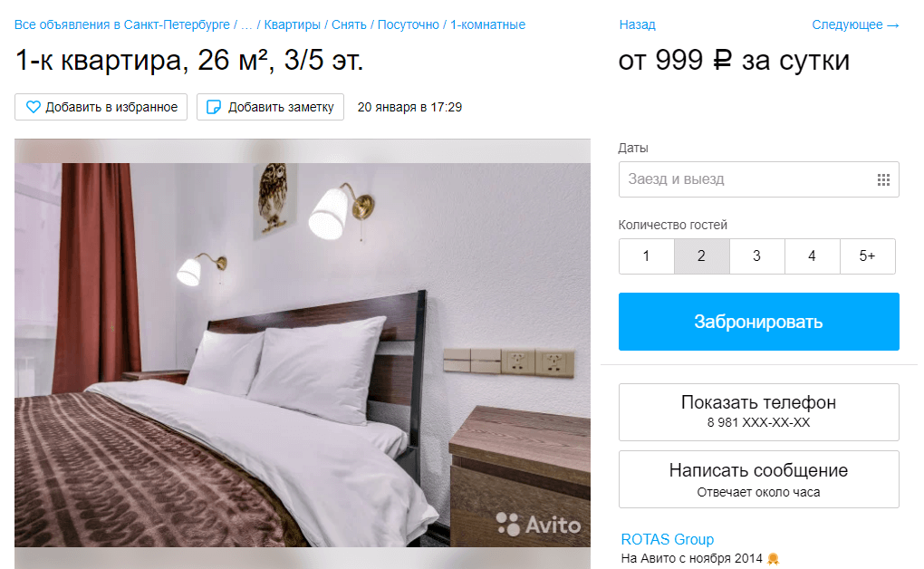Open the Заезд и выезд date picker

pyautogui.click(x=758, y=179)
